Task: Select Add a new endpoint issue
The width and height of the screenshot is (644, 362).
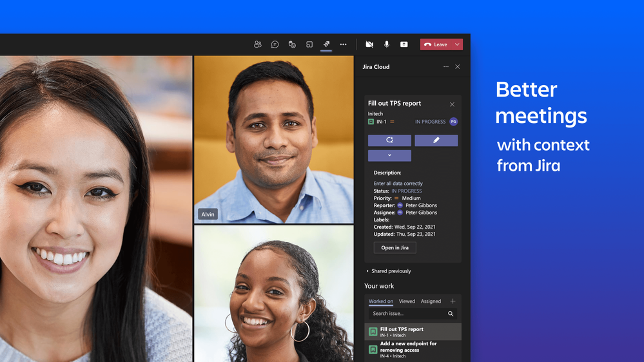Action: coord(413,350)
